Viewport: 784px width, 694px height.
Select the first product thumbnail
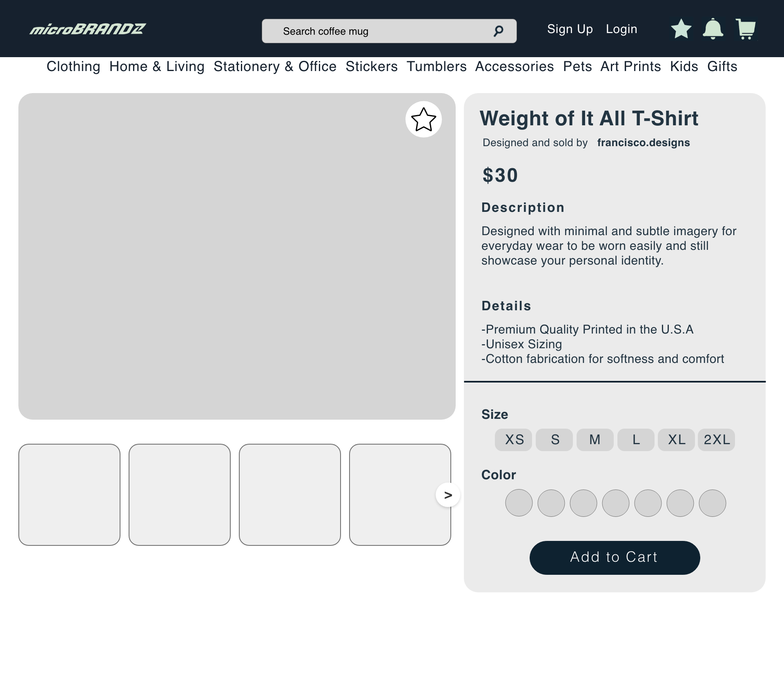click(69, 495)
